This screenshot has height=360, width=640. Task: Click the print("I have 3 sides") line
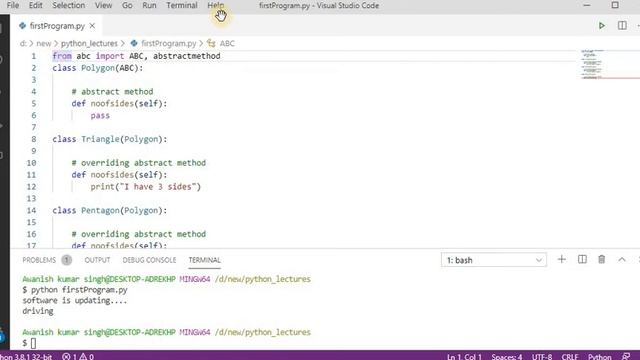[x=146, y=187]
